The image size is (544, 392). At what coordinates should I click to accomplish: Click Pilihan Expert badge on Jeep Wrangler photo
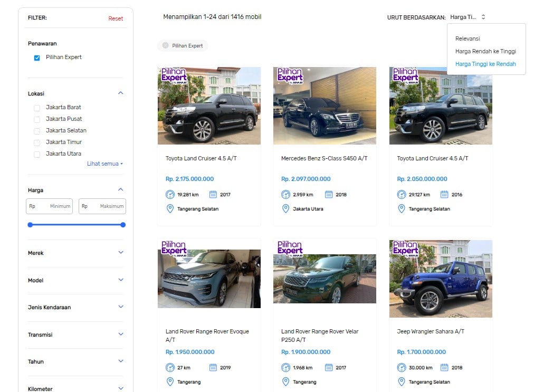[x=405, y=248]
